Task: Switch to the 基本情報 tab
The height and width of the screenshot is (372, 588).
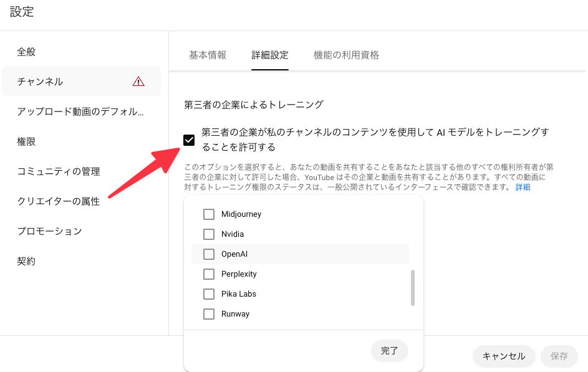Action: (208, 55)
